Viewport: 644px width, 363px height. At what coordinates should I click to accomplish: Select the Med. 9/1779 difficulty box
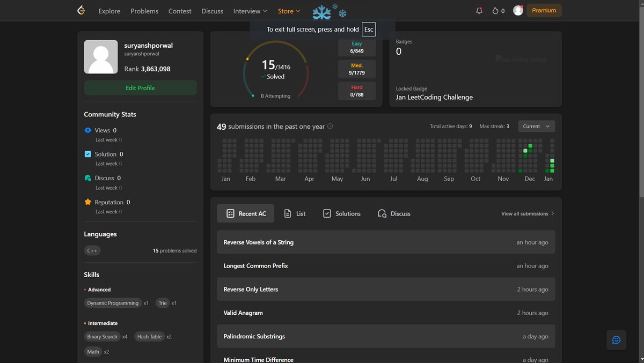point(357,69)
